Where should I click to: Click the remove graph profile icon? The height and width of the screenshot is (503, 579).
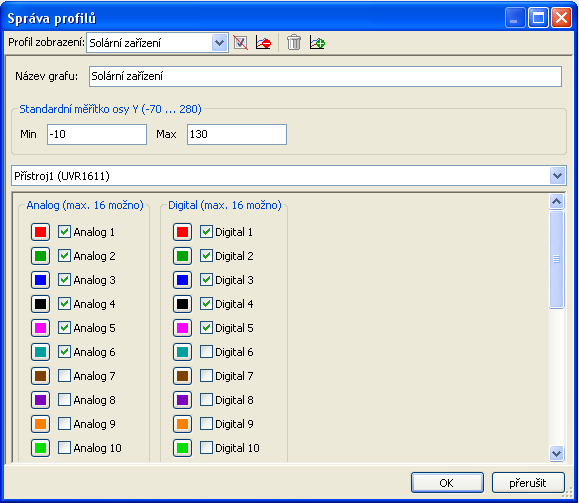(263, 43)
